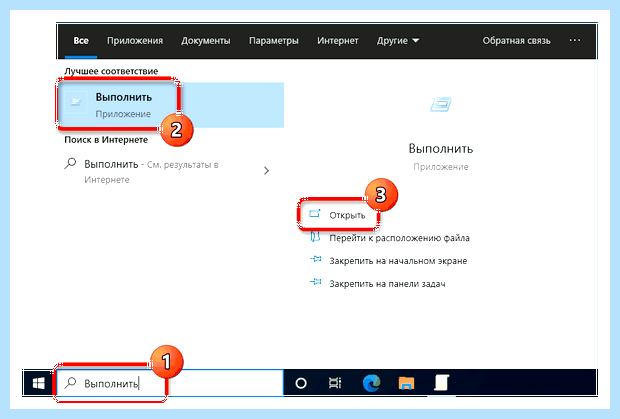The height and width of the screenshot is (419, 620).
Task: Switch to the Документы tab
Action: tap(206, 41)
